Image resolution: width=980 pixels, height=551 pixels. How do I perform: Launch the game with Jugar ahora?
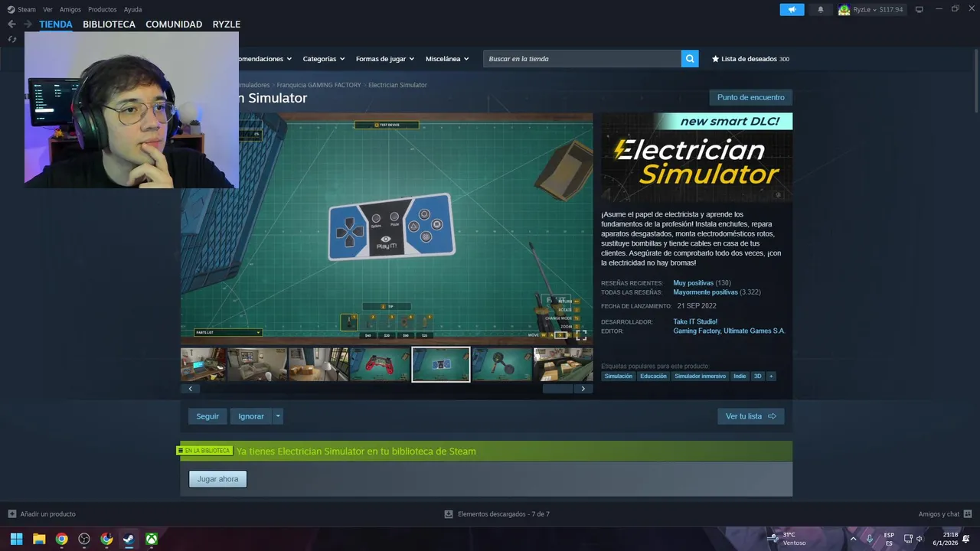click(218, 479)
